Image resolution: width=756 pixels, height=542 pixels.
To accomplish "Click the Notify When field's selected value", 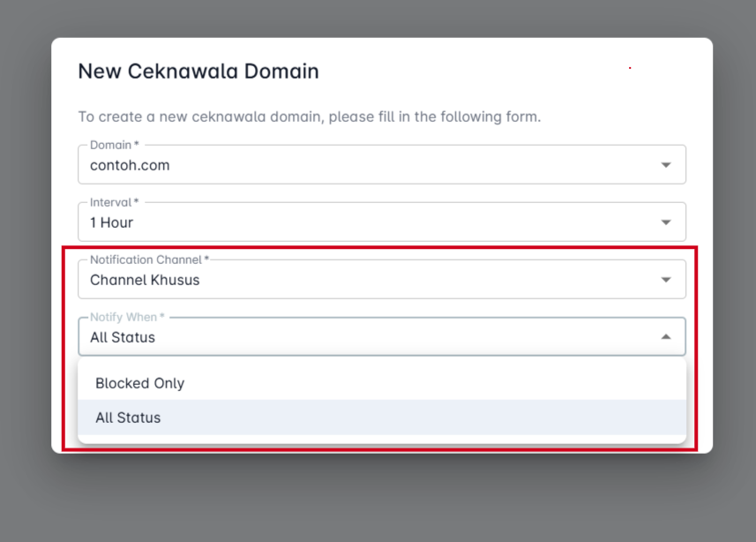I will [123, 337].
